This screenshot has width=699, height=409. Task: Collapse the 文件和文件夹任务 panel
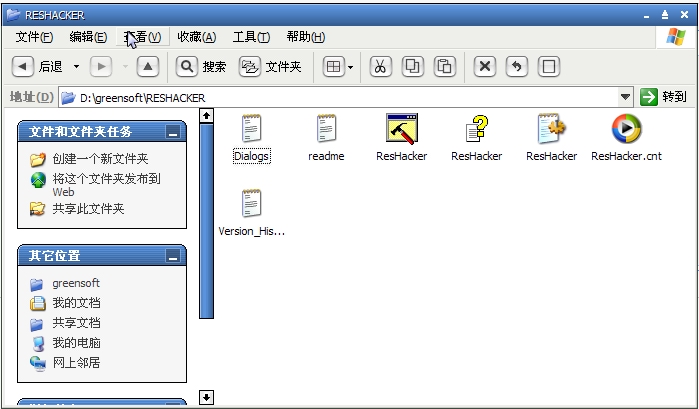click(173, 132)
